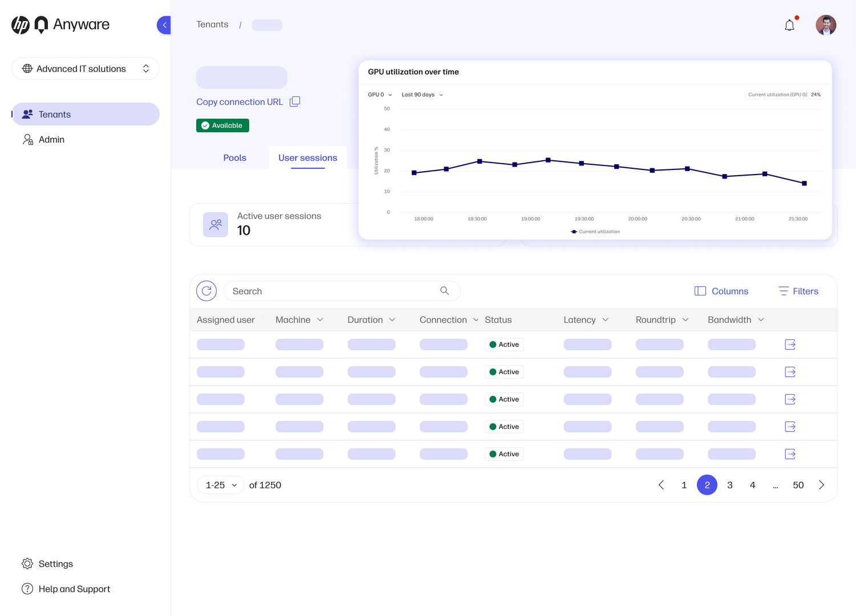Open the Filters panel
Screen dimensions: 856x616
coord(798,291)
